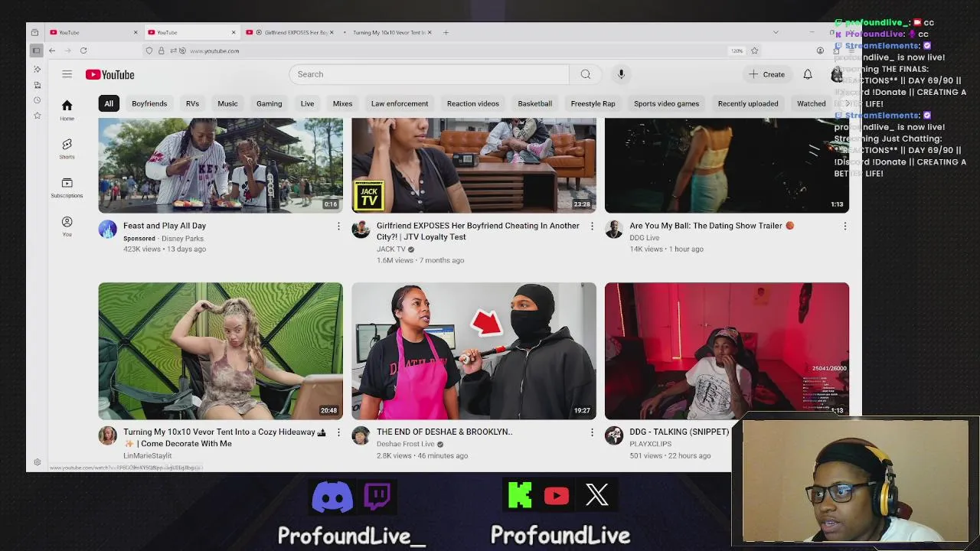
Task: Go to Home in YouTube sidebar
Action: tap(67, 110)
